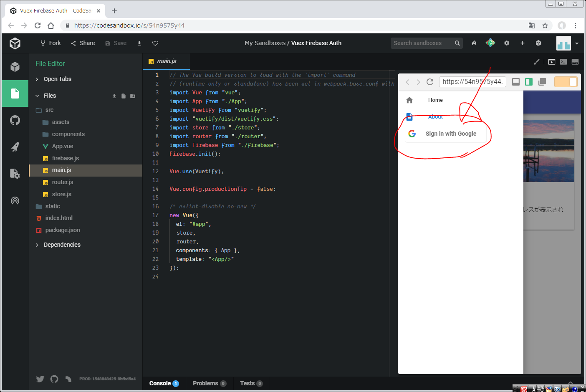Click the Live broadcast sidebar icon
Viewport: 586px width, 392px height.
(15, 201)
